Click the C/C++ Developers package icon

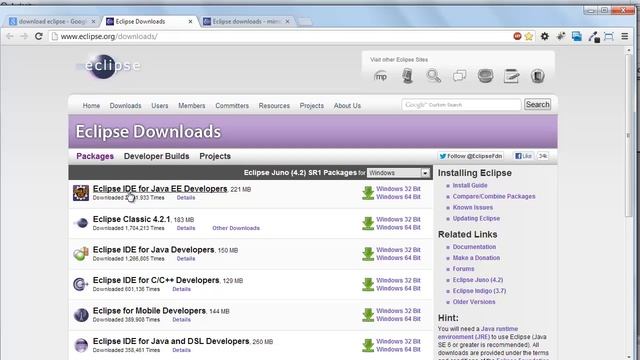click(81, 284)
